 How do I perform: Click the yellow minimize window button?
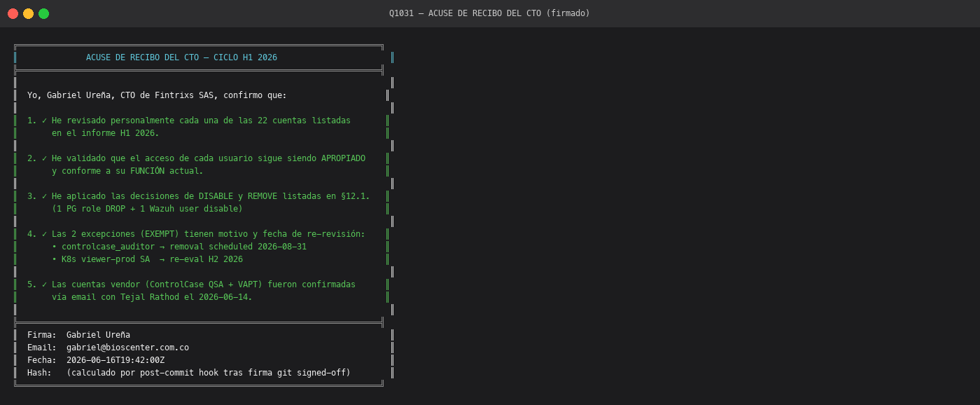point(28,13)
